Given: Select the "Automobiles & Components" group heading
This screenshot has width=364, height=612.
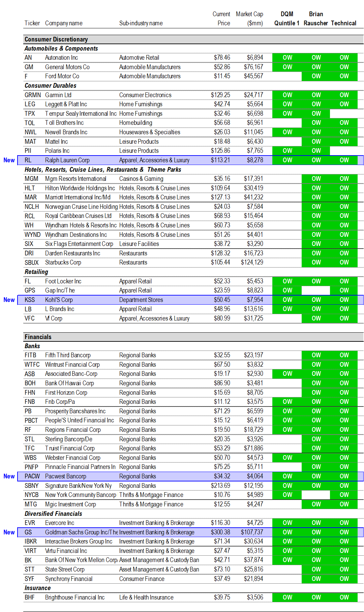Looking at the screenshot, I should click(x=61, y=49).
